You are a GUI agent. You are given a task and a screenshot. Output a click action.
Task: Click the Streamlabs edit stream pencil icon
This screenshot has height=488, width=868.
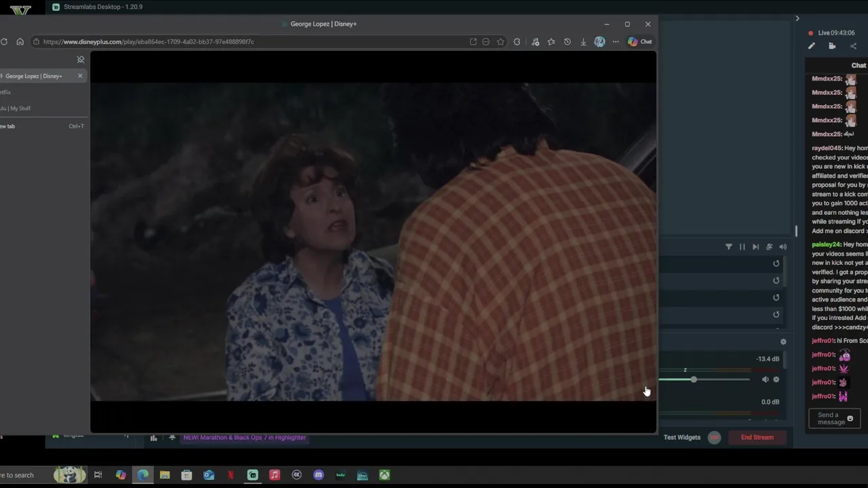click(812, 46)
